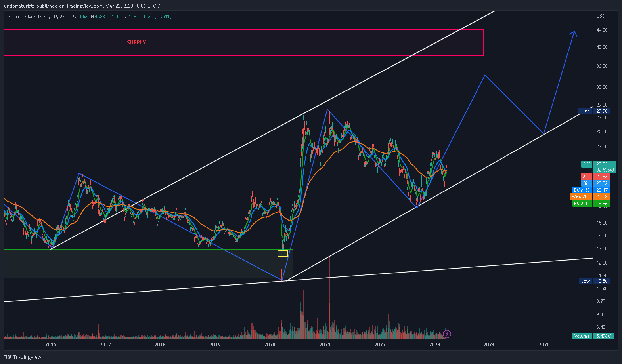Click the Volume 5.498M label

[x=593, y=336]
